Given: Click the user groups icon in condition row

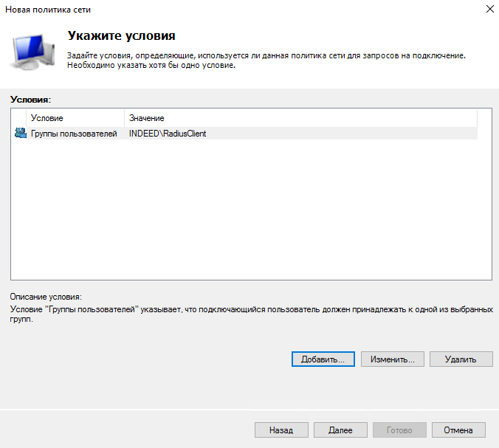Looking at the screenshot, I should tap(20, 134).
